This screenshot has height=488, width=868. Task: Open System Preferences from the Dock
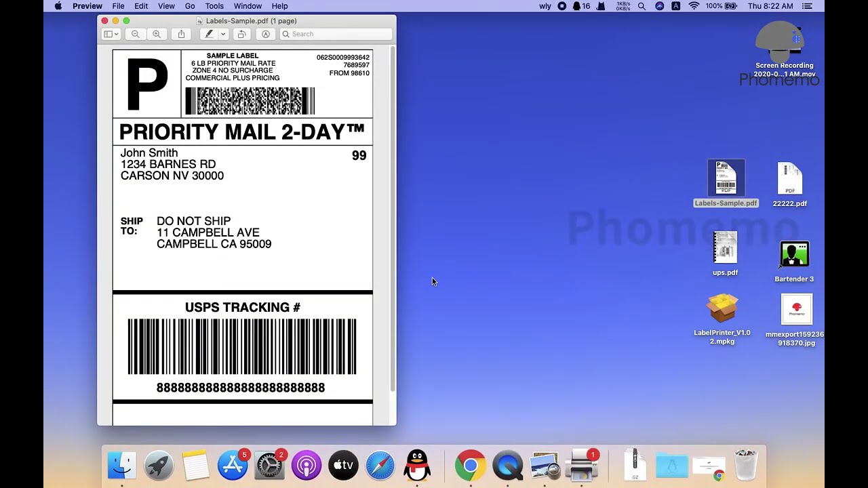(269, 466)
